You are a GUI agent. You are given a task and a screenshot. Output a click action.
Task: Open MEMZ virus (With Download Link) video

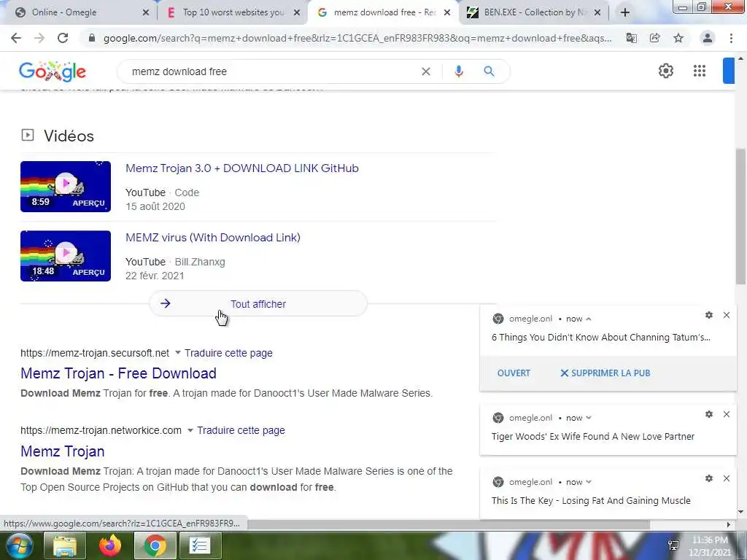(x=213, y=238)
